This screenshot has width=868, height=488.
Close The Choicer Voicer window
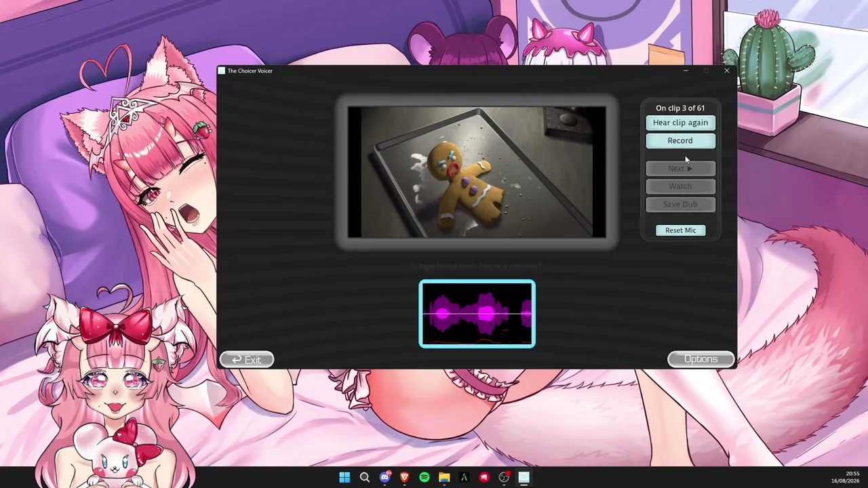pos(727,70)
